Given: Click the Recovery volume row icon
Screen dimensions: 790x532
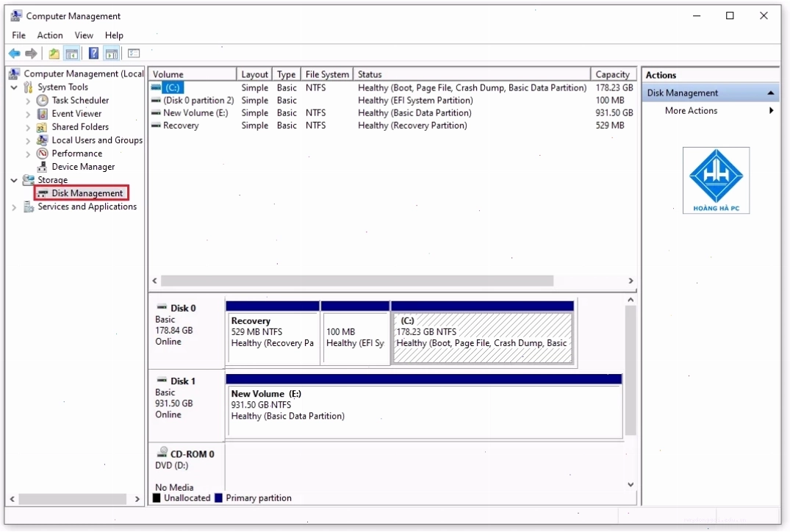Looking at the screenshot, I should (x=157, y=126).
